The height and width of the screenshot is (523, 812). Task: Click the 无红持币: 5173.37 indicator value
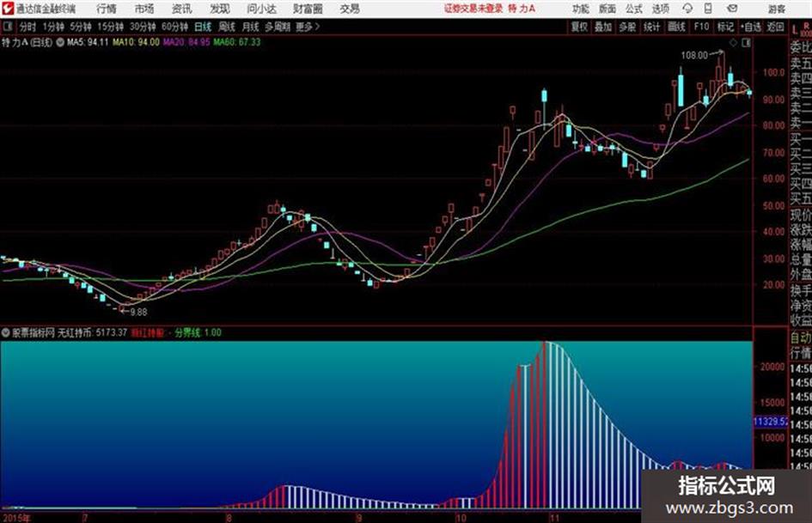click(x=92, y=332)
